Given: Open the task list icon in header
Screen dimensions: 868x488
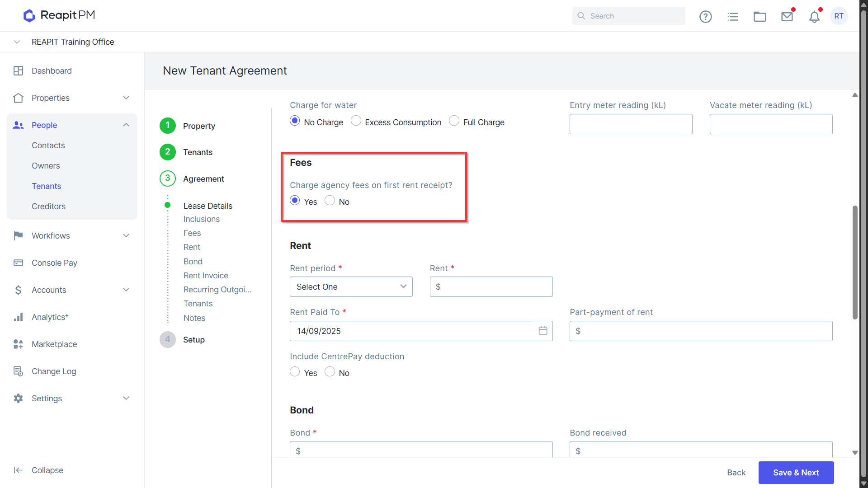Looking at the screenshot, I should (733, 17).
